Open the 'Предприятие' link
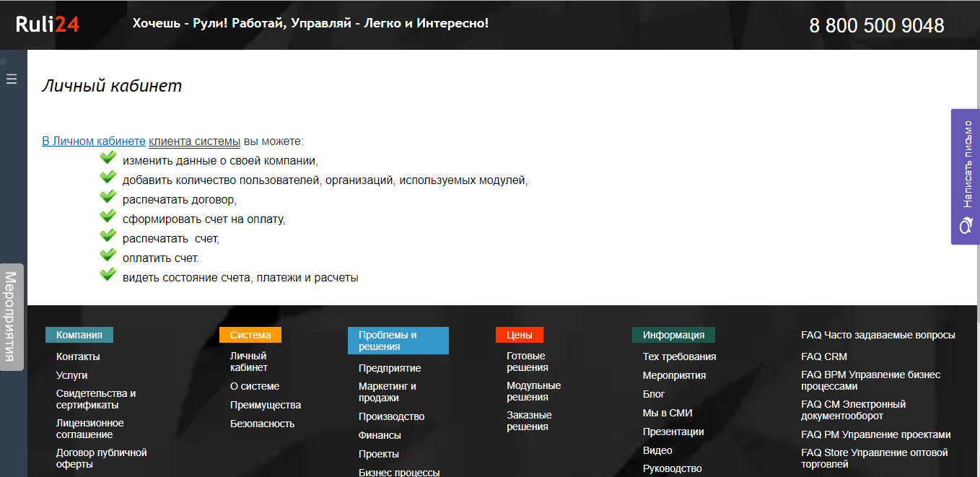This screenshot has width=980, height=477. pyautogui.click(x=390, y=368)
